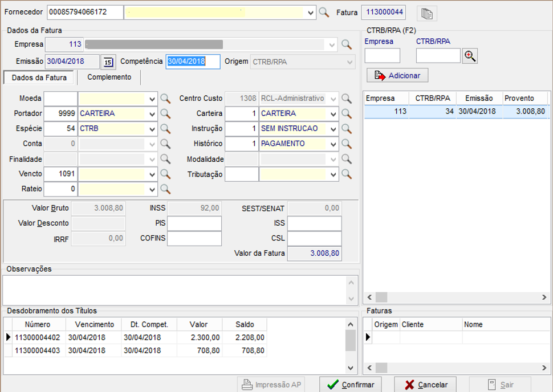Select the Dados da Fatura tab

click(x=39, y=77)
